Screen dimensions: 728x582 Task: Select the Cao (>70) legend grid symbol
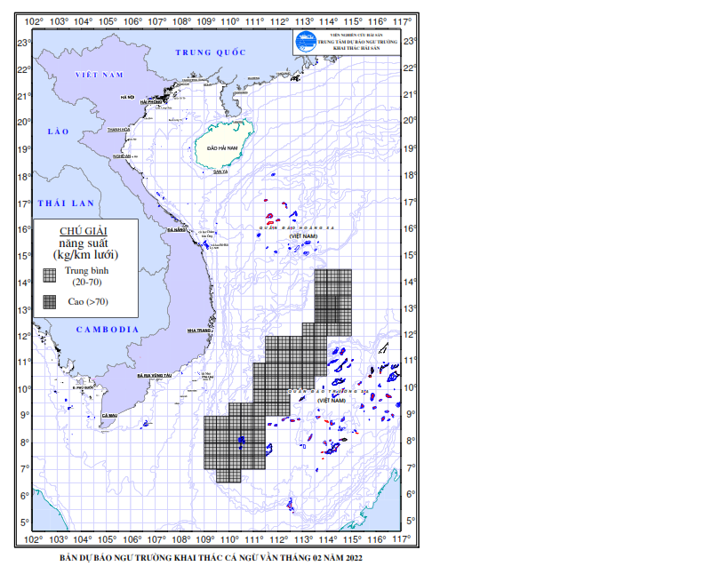point(49,301)
